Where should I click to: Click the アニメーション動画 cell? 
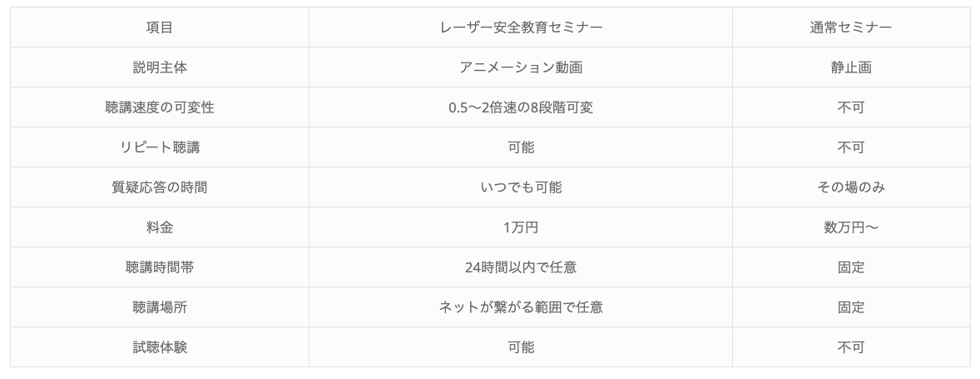coord(520,67)
